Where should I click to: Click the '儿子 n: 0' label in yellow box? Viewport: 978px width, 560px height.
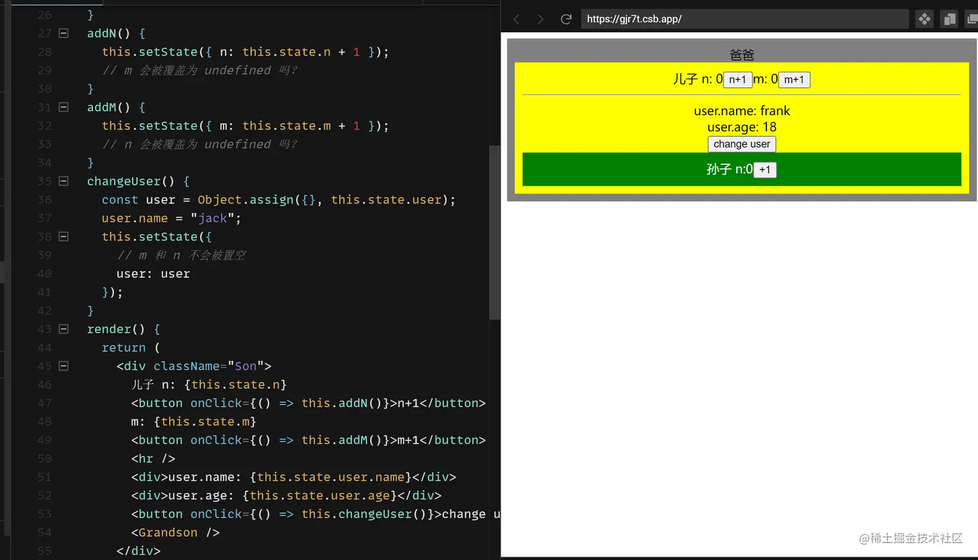point(698,79)
